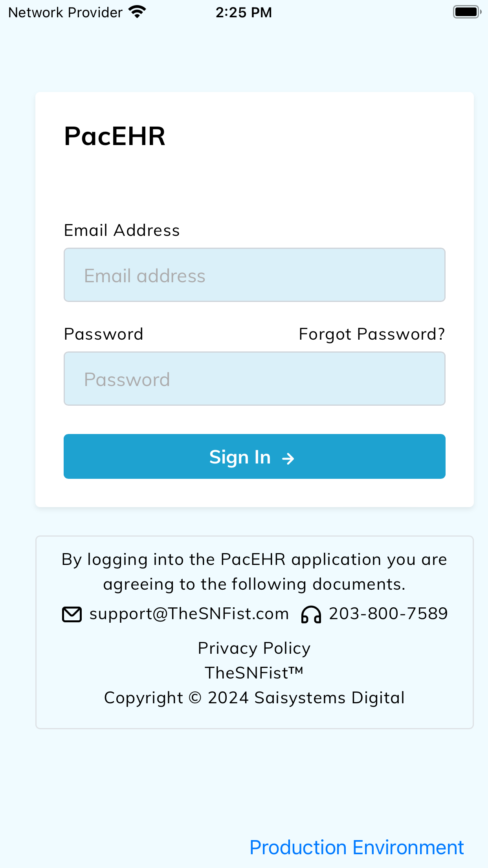488x868 pixels.
Task: Tap the Network Provider carrier text
Action: (x=65, y=13)
